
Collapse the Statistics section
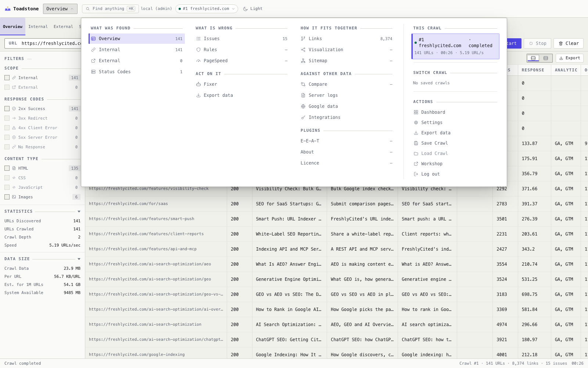pos(79,212)
